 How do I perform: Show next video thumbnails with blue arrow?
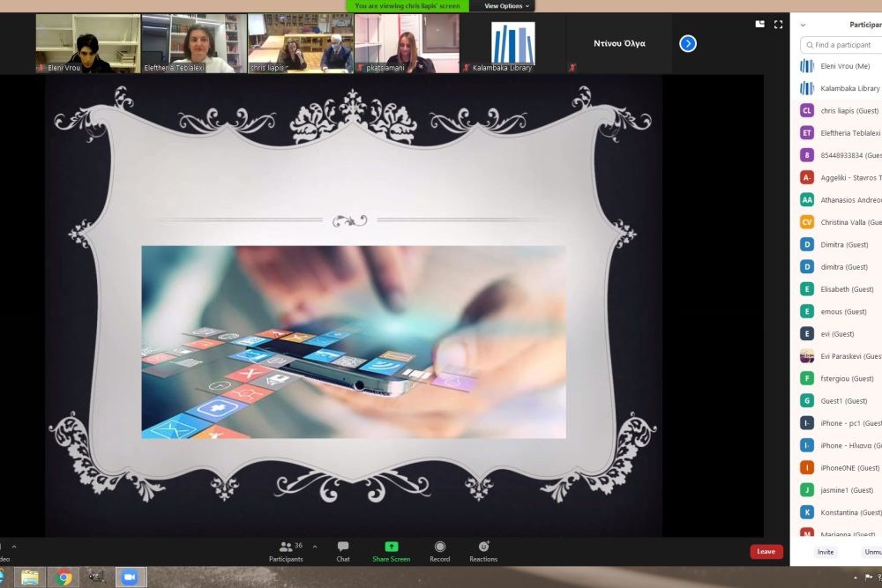(688, 43)
